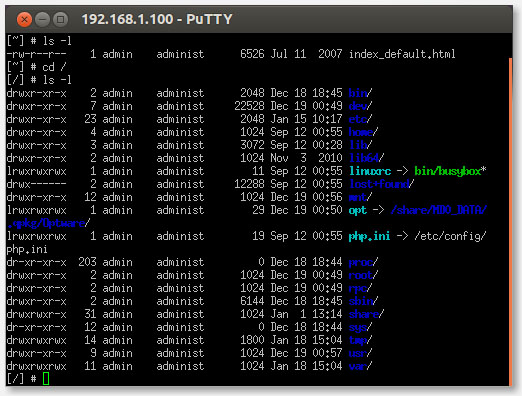
Task: Maximize the PuTTY window
Action: coord(60,20)
